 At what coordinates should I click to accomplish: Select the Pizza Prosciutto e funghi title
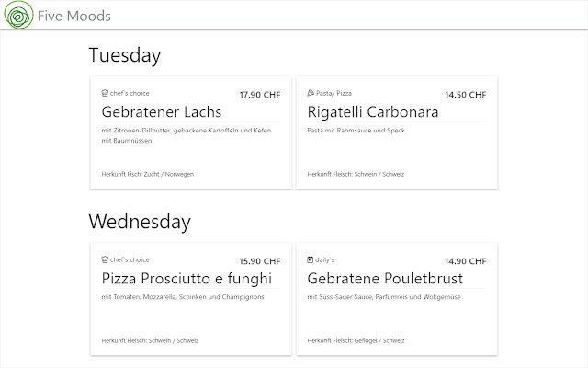tap(187, 278)
